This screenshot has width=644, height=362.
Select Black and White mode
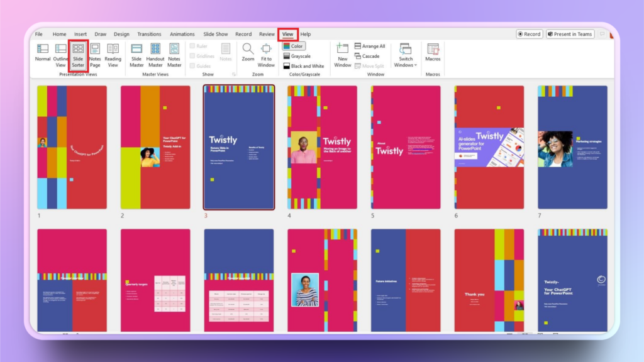click(x=304, y=65)
